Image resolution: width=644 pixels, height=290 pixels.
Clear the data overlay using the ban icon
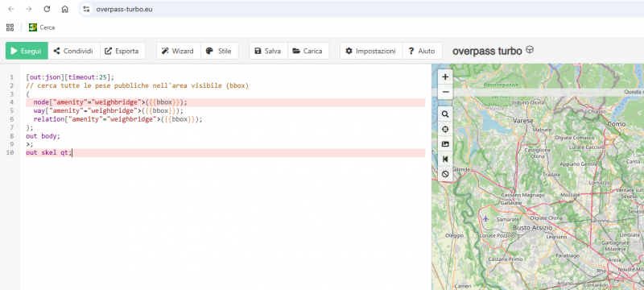tap(445, 174)
